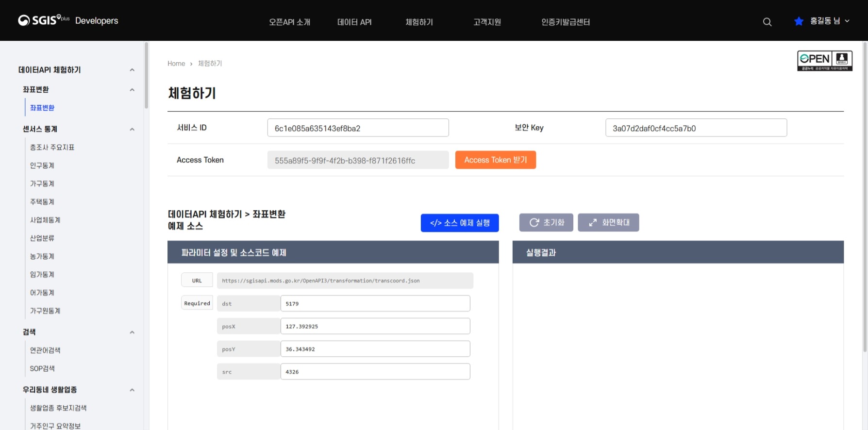Screen dimensions: 868x430
Task: Open the search magnifier icon
Action: (767, 22)
